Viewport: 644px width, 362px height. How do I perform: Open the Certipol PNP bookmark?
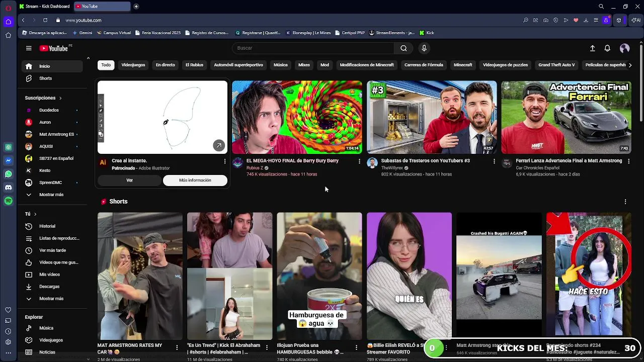(350, 33)
